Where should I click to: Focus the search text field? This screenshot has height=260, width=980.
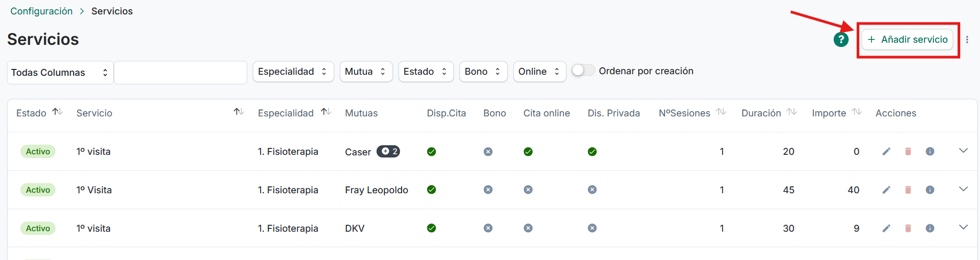[x=181, y=73]
